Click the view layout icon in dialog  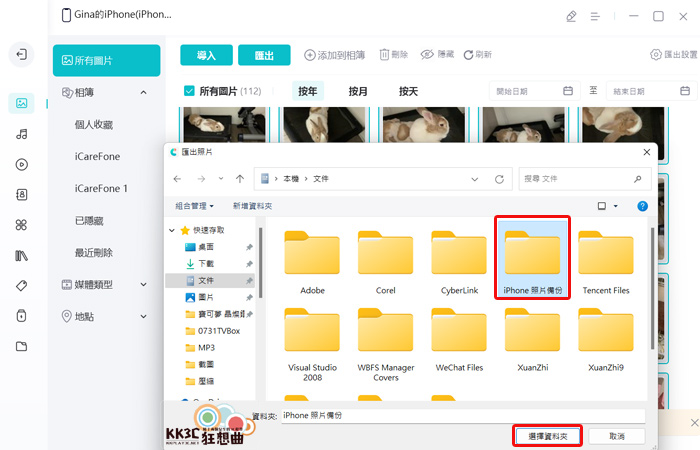(602, 206)
